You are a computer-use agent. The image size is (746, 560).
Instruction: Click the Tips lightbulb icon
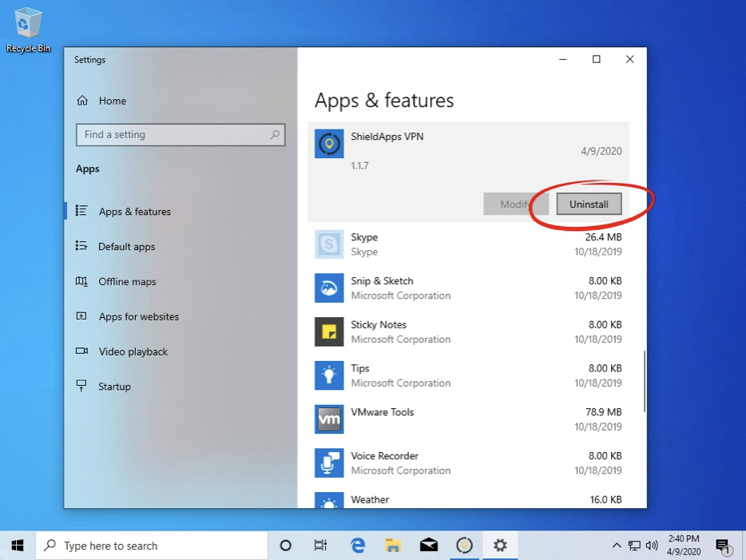[x=329, y=375]
